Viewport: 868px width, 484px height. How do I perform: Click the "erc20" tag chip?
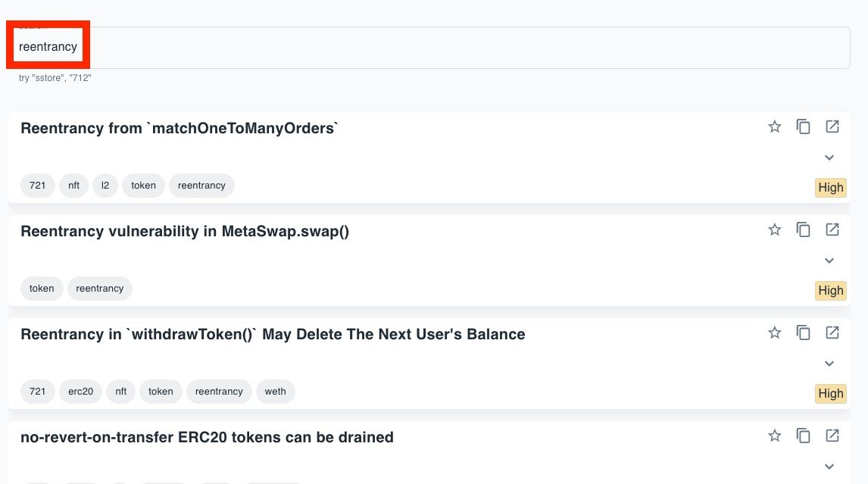tap(80, 392)
